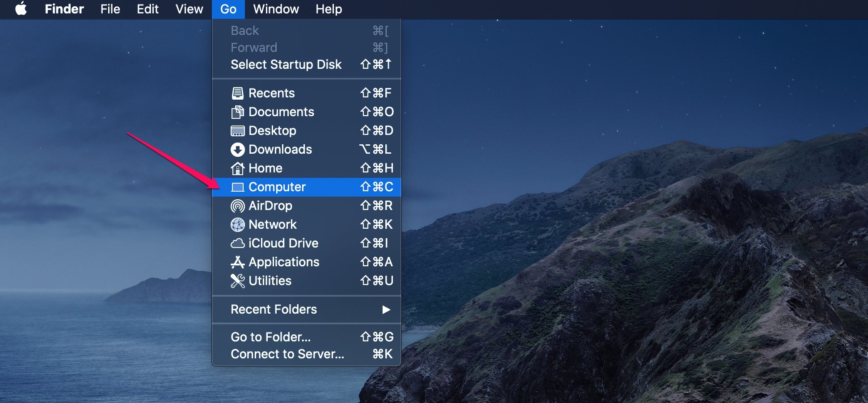Click the ⇧⌘K shortcut beside Network

tap(376, 224)
